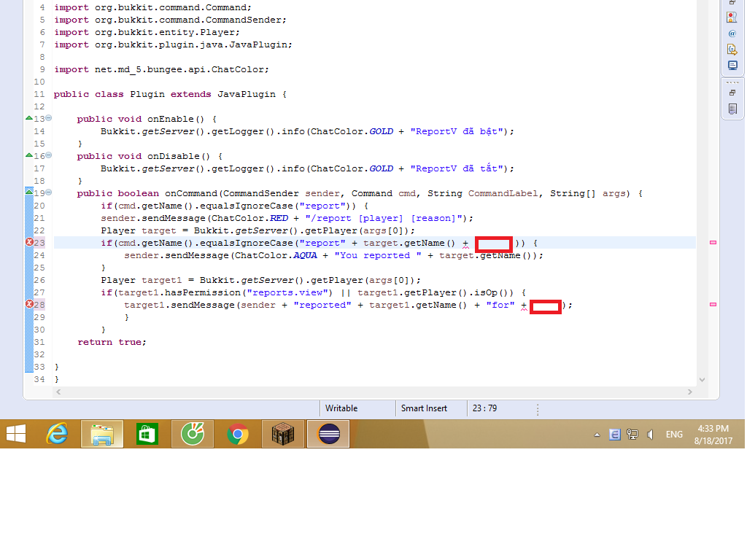This screenshot has height=560, width=747.
Task: Click ChatColor.AQUA on line 24
Action: pos(276,255)
